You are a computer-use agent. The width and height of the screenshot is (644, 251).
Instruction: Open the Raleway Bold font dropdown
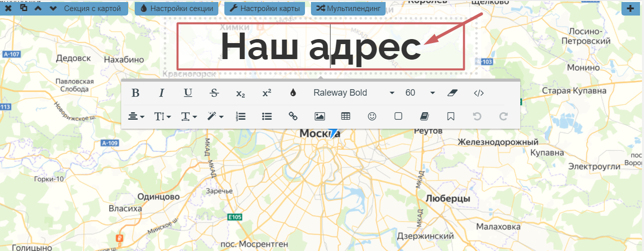tap(354, 93)
